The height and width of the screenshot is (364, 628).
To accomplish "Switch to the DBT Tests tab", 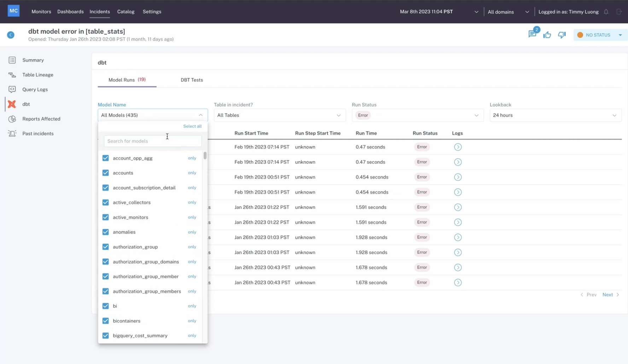I will (192, 80).
